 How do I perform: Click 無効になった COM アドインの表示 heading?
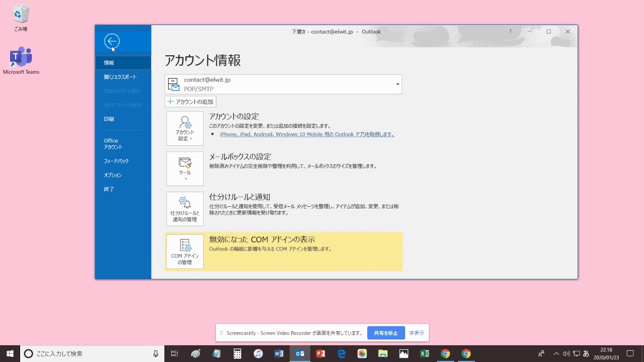262,239
